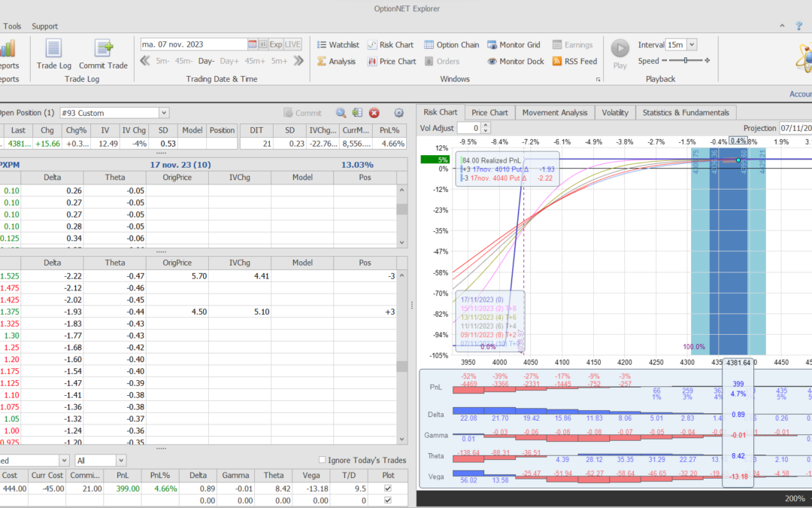This screenshot has height=508, width=812.
Task: Click the red delete position icon
Action: pyautogui.click(x=374, y=113)
